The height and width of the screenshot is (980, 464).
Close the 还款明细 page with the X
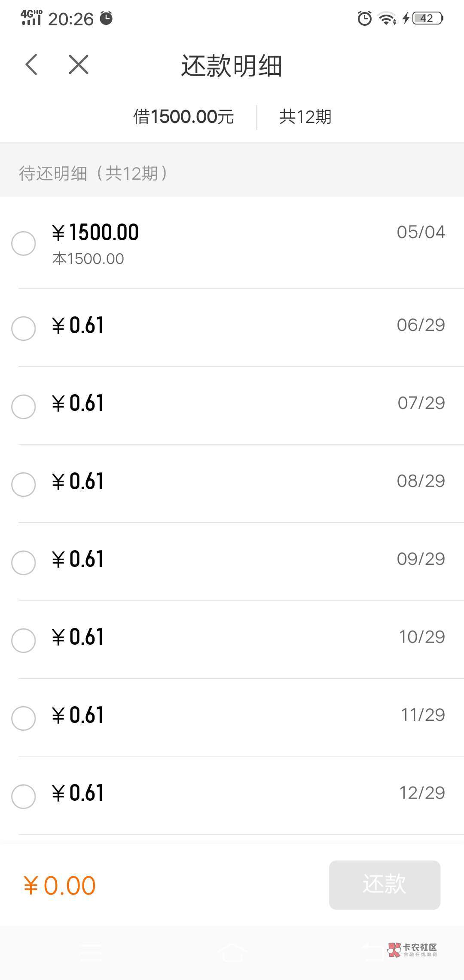click(x=79, y=65)
